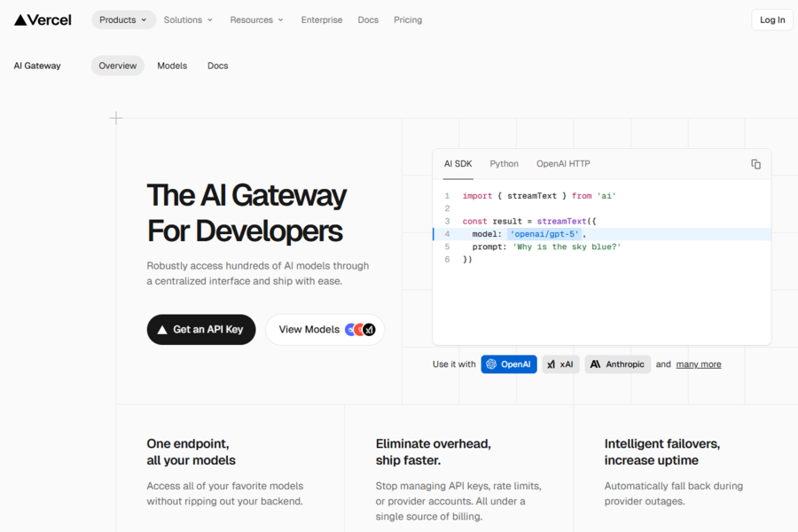Click Get an API Key button
This screenshot has height=532, width=798.
coord(201,329)
